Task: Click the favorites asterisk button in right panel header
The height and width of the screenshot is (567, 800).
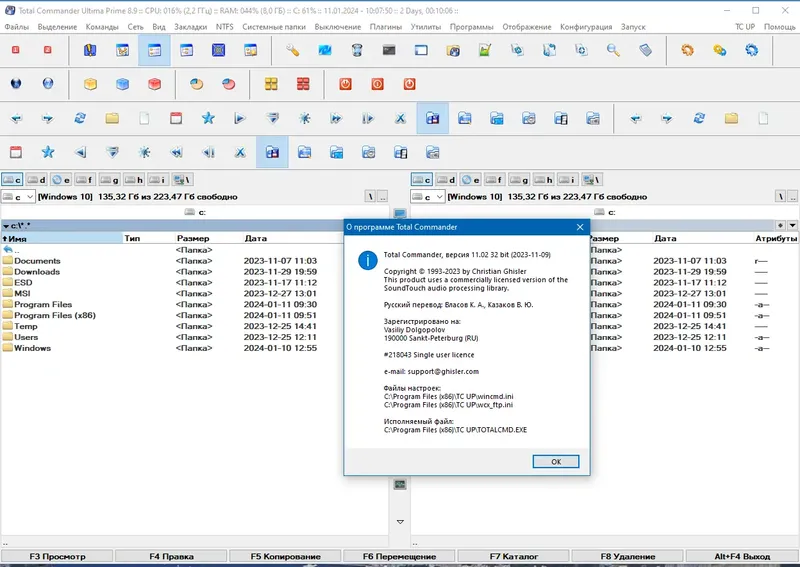Action: tap(781, 225)
